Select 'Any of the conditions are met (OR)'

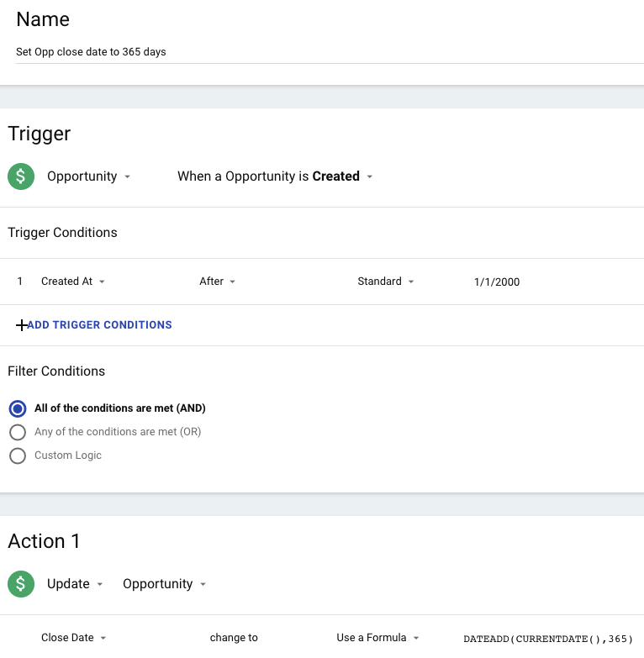click(x=18, y=432)
